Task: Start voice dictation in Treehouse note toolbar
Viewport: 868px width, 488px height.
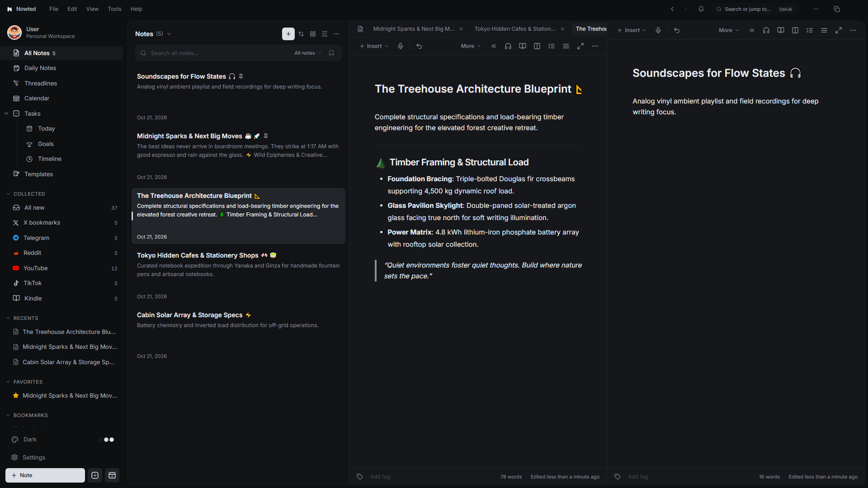Action: (x=401, y=46)
